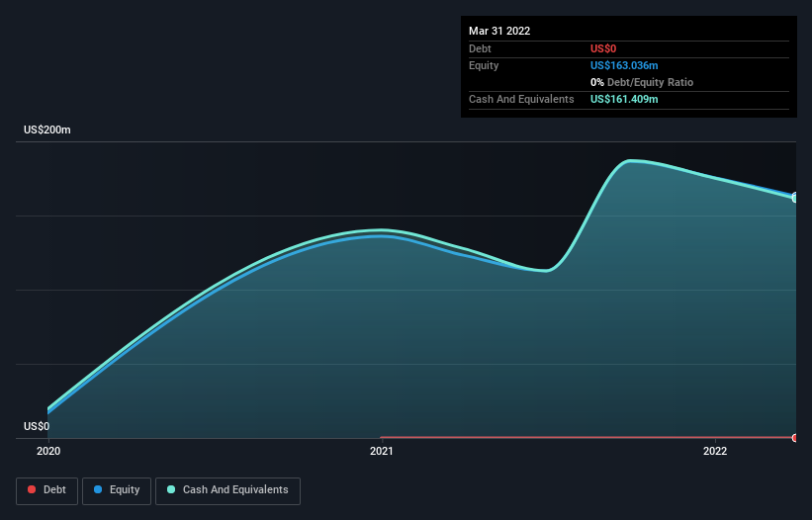812x520 pixels.
Task: Click the Equity row label in tooltip
Action: pyautogui.click(x=484, y=65)
